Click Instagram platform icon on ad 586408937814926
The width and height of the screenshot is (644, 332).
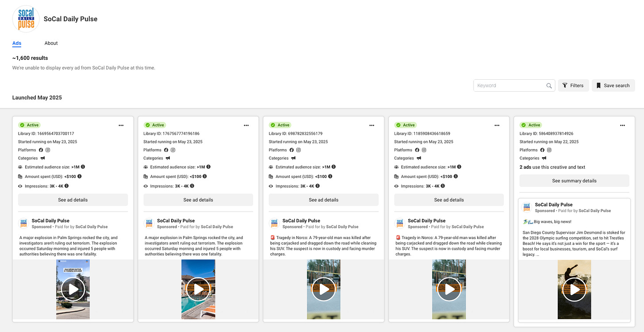pos(549,150)
